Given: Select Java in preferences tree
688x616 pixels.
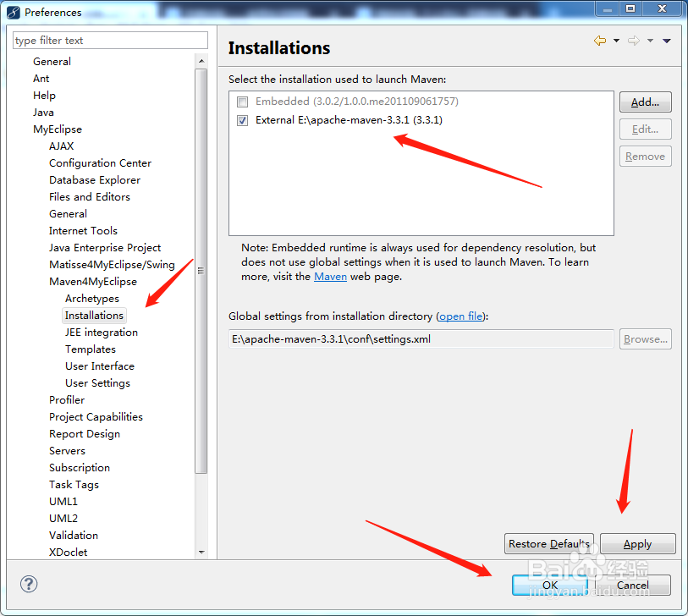Looking at the screenshot, I should pos(43,113).
